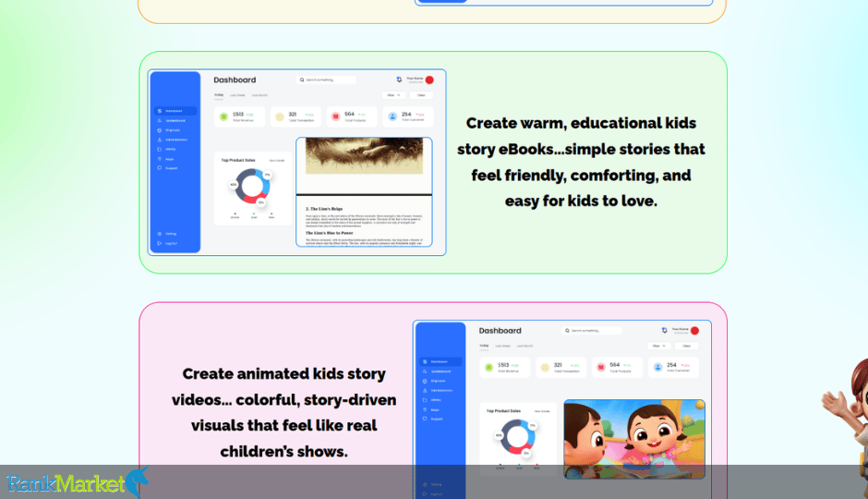Click 564 Total Products value in video mockup
This screenshot has width=868, height=499.
(614, 366)
